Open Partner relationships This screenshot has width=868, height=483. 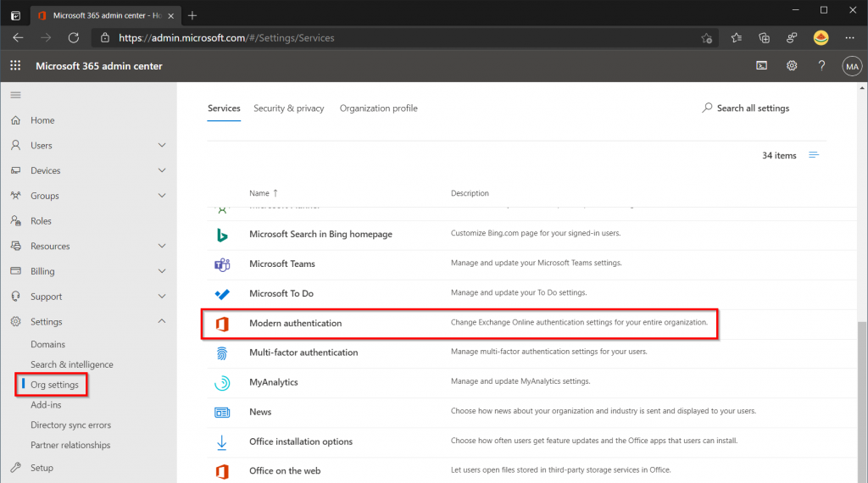click(x=70, y=445)
